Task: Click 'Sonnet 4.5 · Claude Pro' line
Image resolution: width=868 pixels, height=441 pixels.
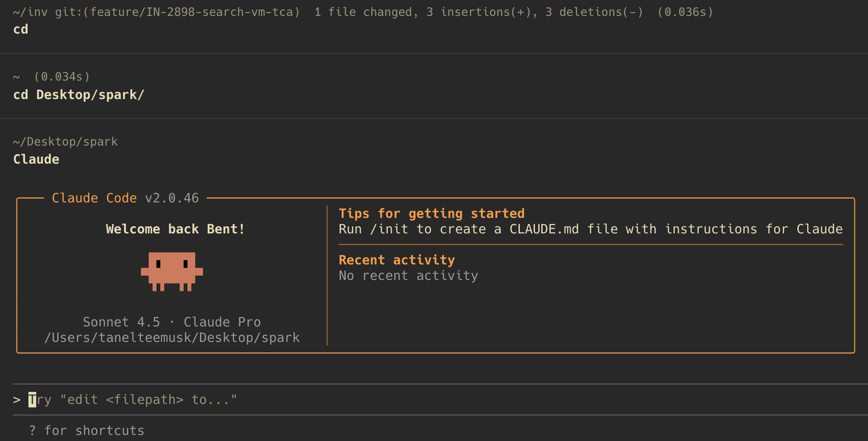Action: tap(172, 322)
